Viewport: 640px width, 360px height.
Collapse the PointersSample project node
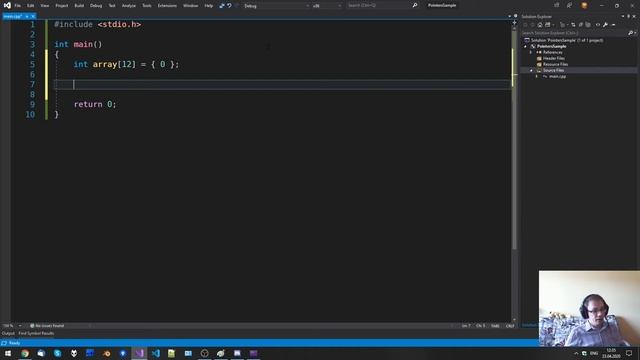(x=526, y=47)
